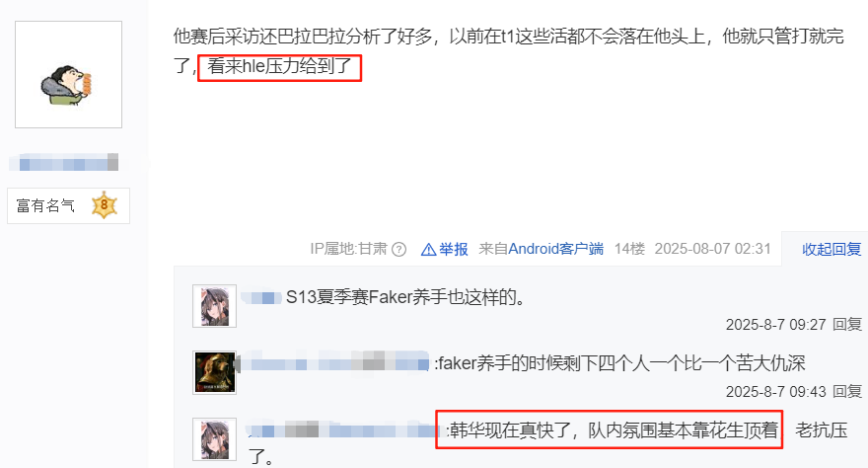Viewport: 868px width, 468px height.
Task: Click blurred username of second replier
Action: tap(333, 364)
